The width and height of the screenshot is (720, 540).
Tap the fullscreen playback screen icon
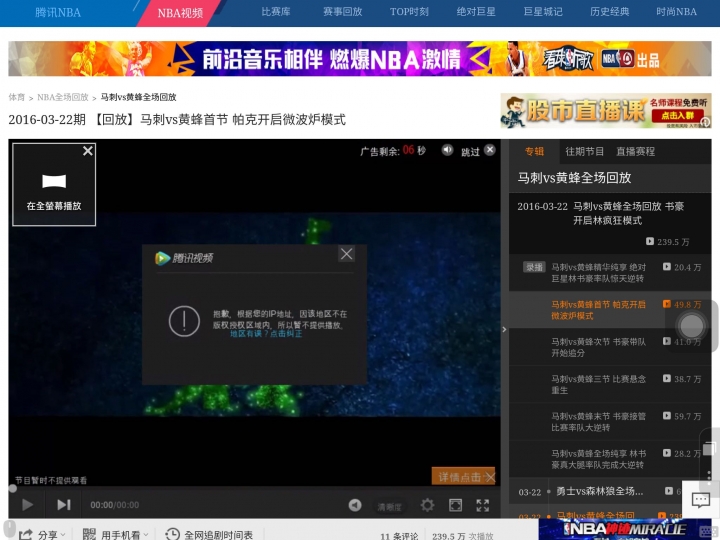point(54,181)
